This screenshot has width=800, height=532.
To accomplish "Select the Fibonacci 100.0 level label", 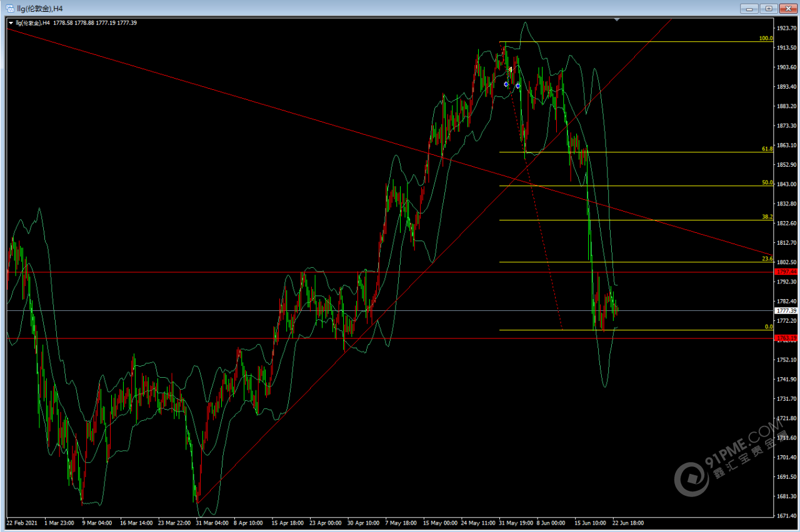I will tap(766, 38).
